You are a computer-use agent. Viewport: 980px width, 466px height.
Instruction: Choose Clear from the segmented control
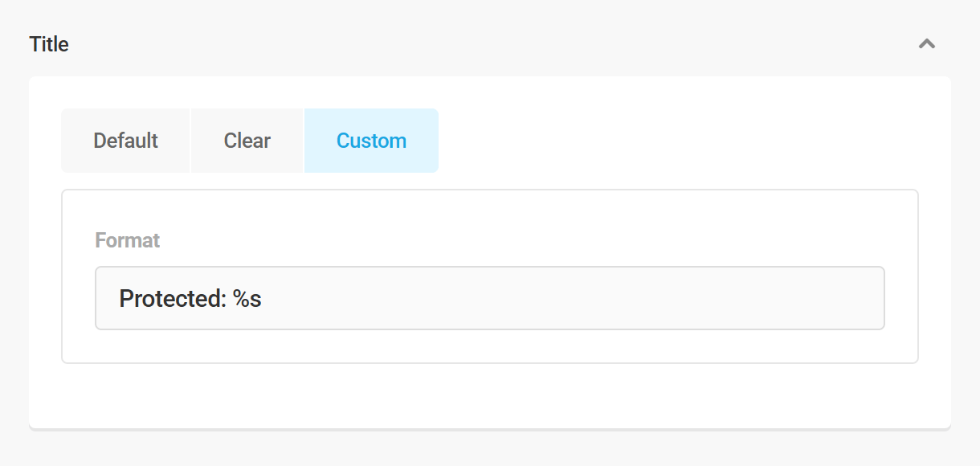[x=246, y=140]
